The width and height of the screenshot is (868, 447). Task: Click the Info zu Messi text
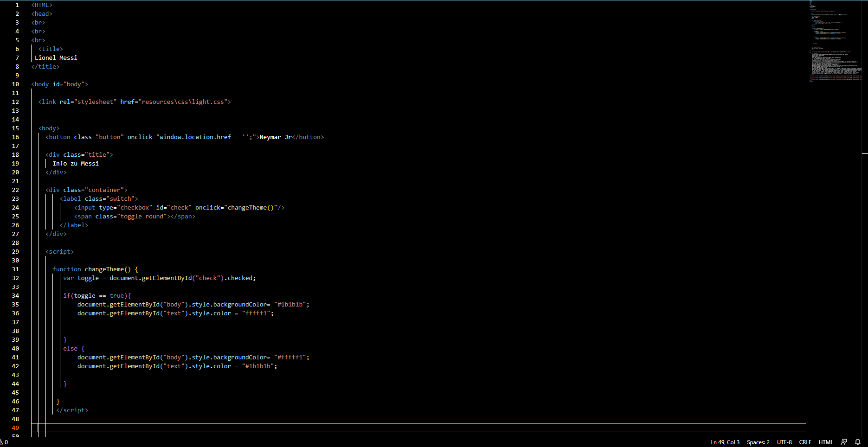(x=75, y=163)
